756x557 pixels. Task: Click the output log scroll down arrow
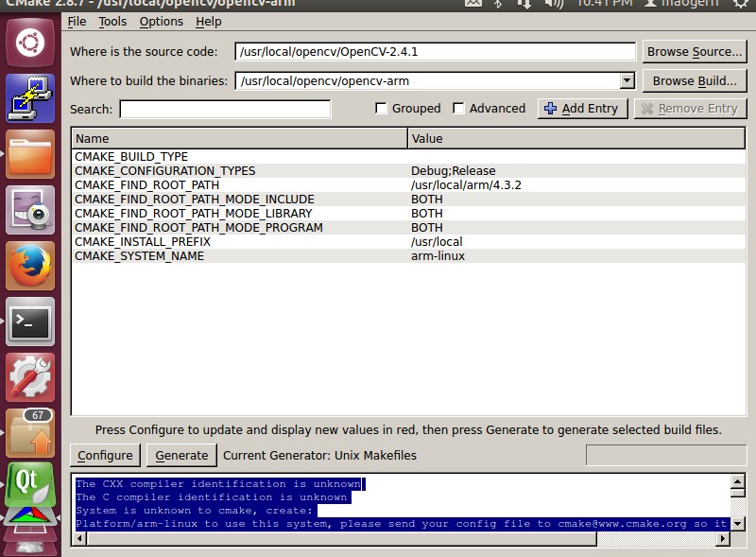[x=738, y=523]
